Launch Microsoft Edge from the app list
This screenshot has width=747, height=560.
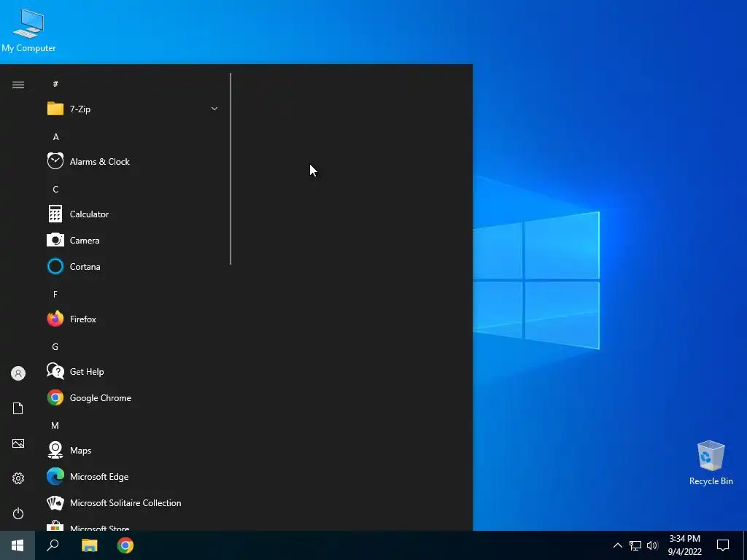click(x=133, y=476)
